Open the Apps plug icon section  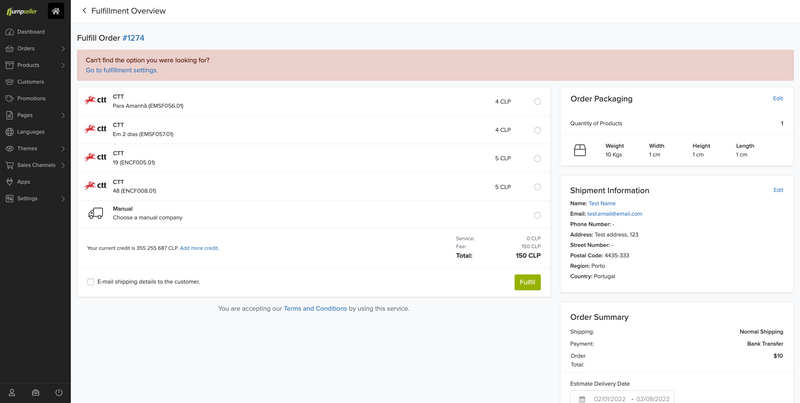click(10, 182)
